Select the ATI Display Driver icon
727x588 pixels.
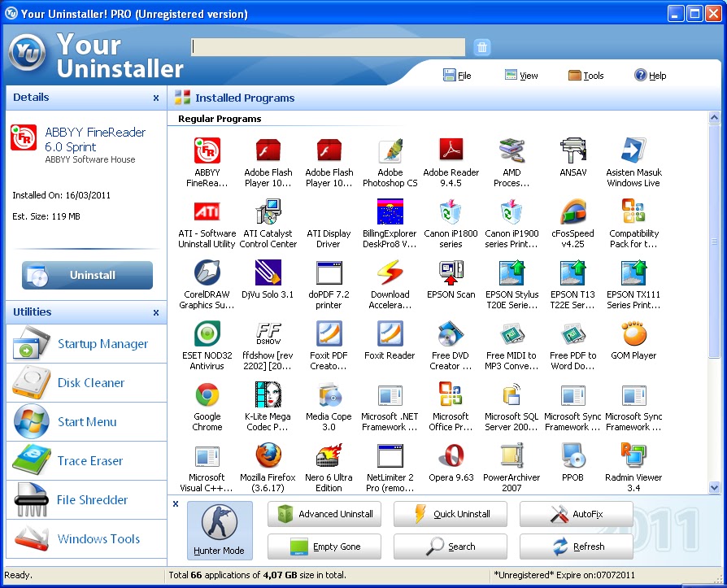click(329, 238)
